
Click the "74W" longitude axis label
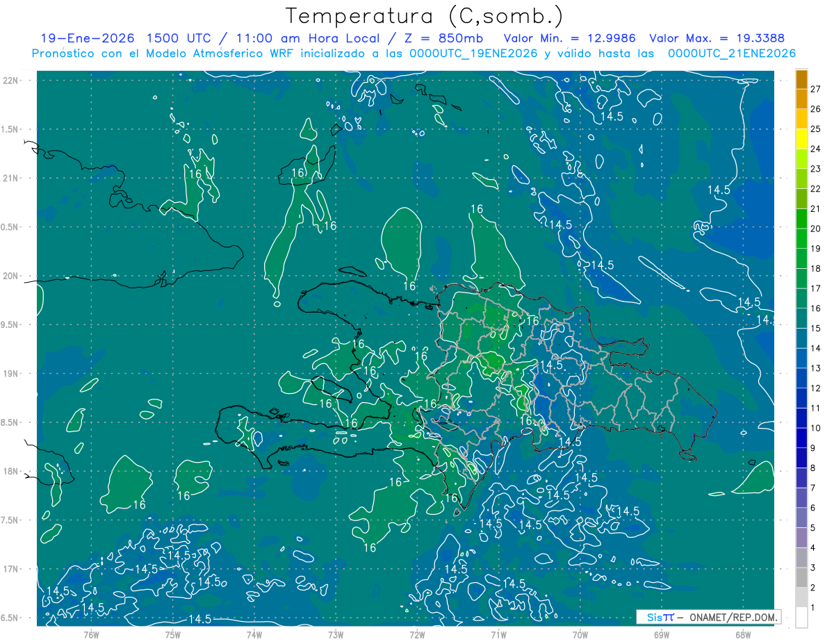point(254,635)
